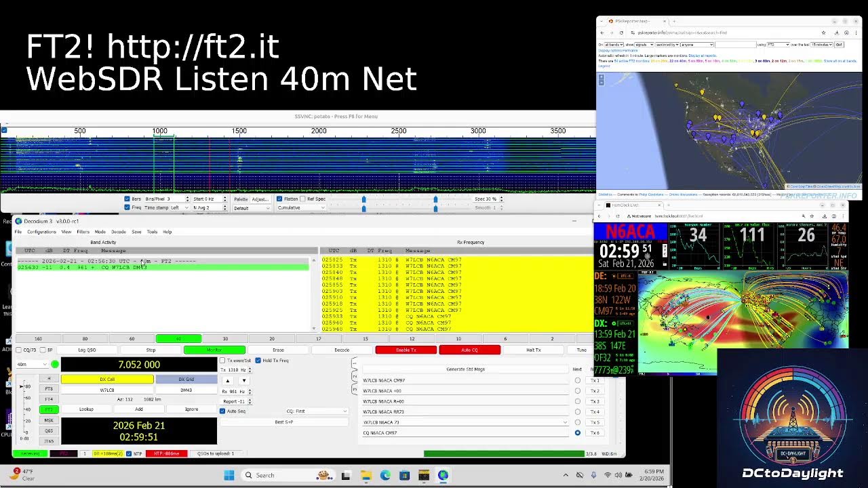Toggle the Flatten checkbox
This screenshot has width=868, height=488.
tap(279, 199)
